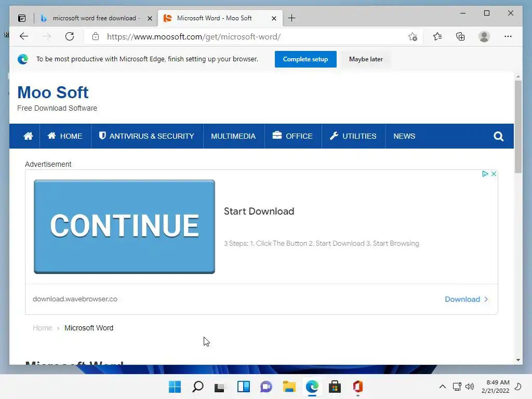Click Free Download Software tagline
This screenshot has width=532, height=399.
[57, 108]
